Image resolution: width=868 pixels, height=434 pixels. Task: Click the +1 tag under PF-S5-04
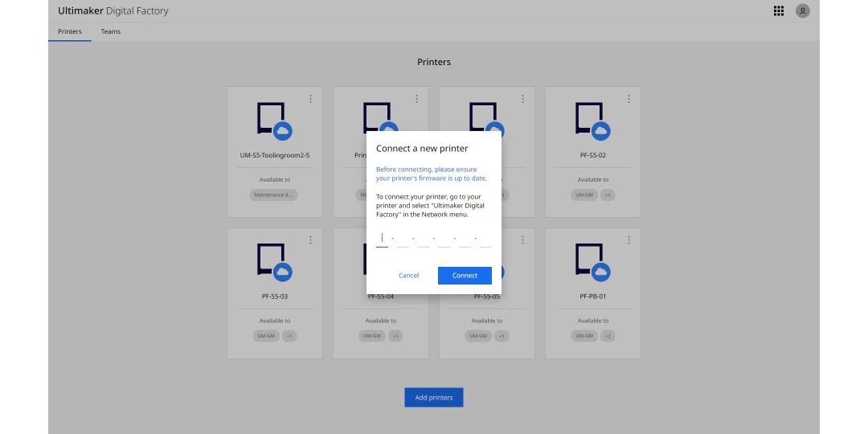coord(395,336)
